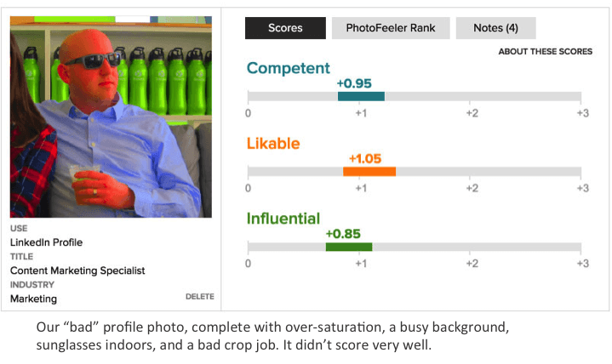Switch to the Scores tab
The image size is (612, 364).
tap(285, 28)
